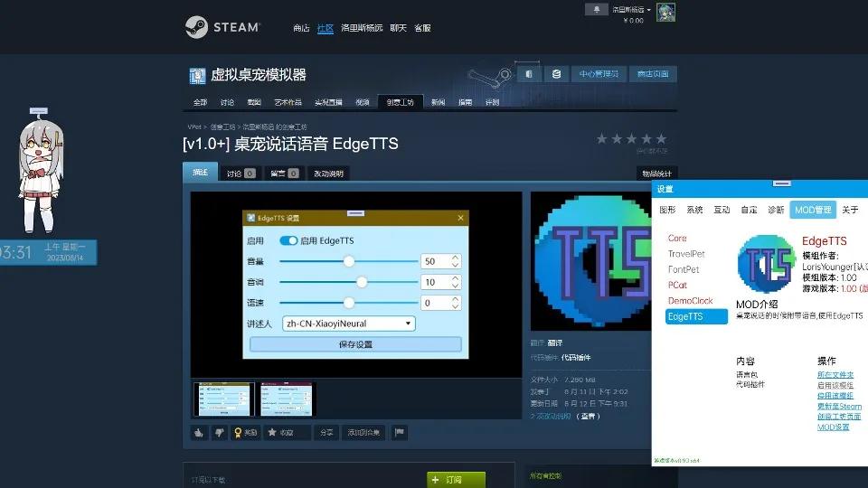Select the first screenshot thumbnail
The width and height of the screenshot is (868, 488).
pos(224,399)
